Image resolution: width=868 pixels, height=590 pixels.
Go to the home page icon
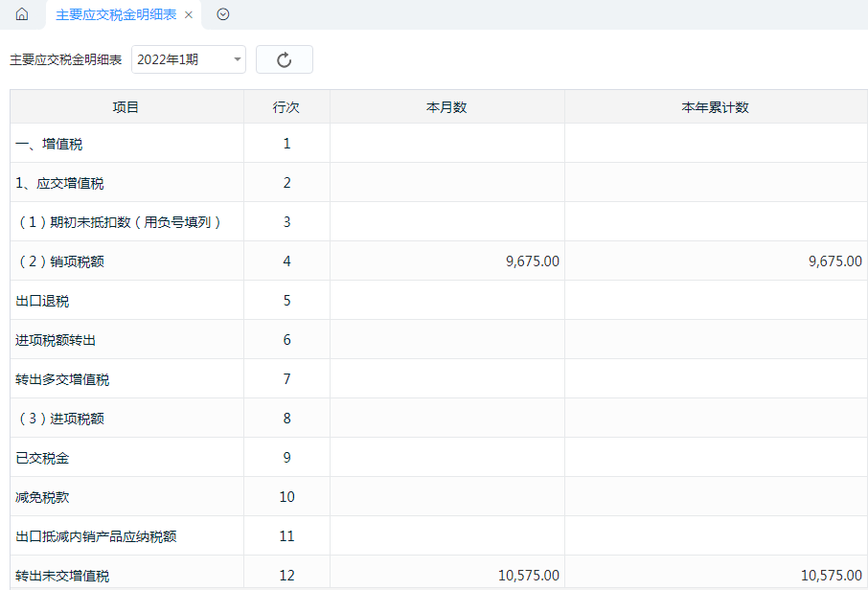(22, 14)
